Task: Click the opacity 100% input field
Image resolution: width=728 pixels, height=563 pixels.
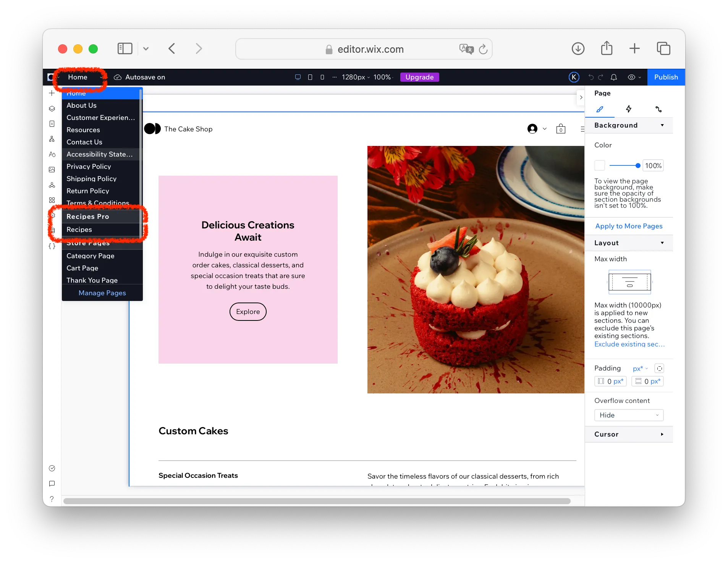Action: 653,165
